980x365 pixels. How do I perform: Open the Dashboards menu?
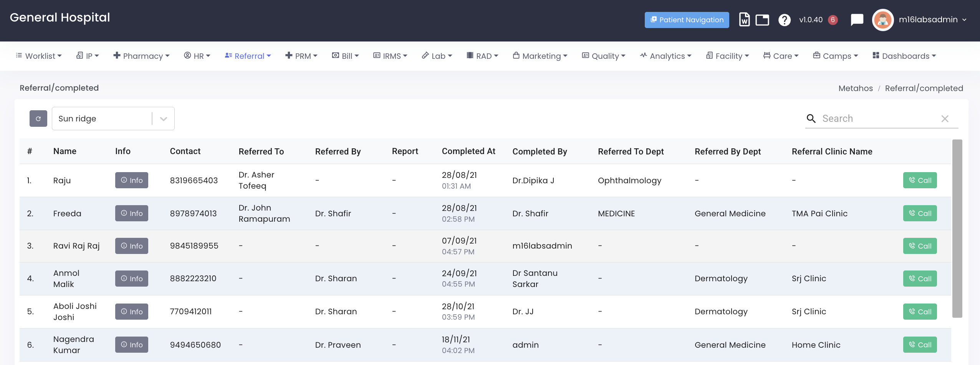[904, 56]
